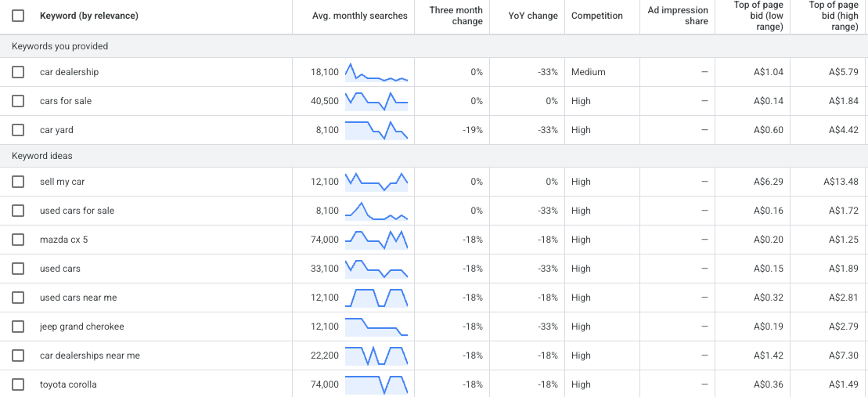Sort by Competition column header
The height and width of the screenshot is (397, 868).
click(596, 16)
